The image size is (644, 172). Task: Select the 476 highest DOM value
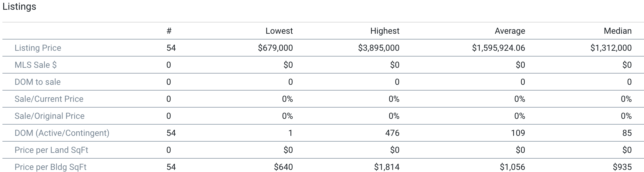pos(392,133)
